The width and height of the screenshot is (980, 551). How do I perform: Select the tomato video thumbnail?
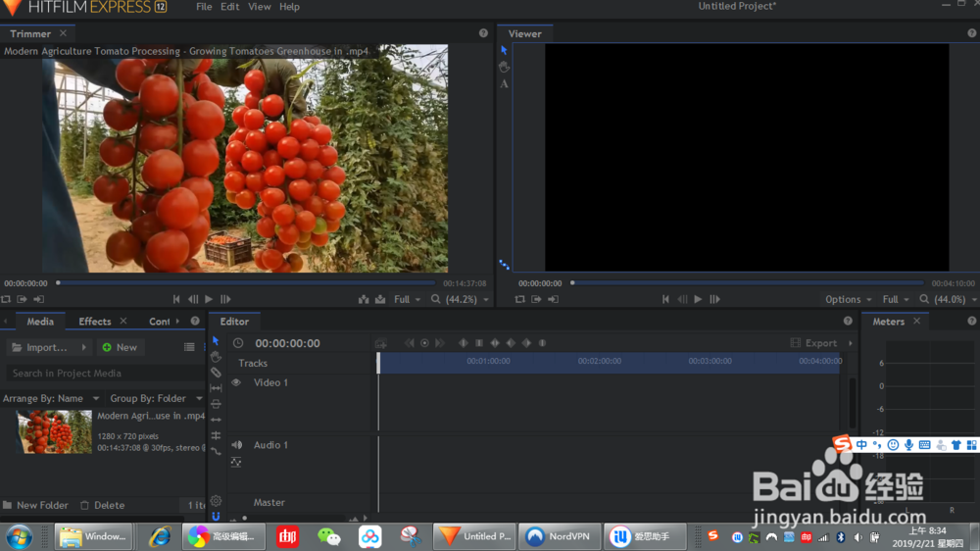54,431
